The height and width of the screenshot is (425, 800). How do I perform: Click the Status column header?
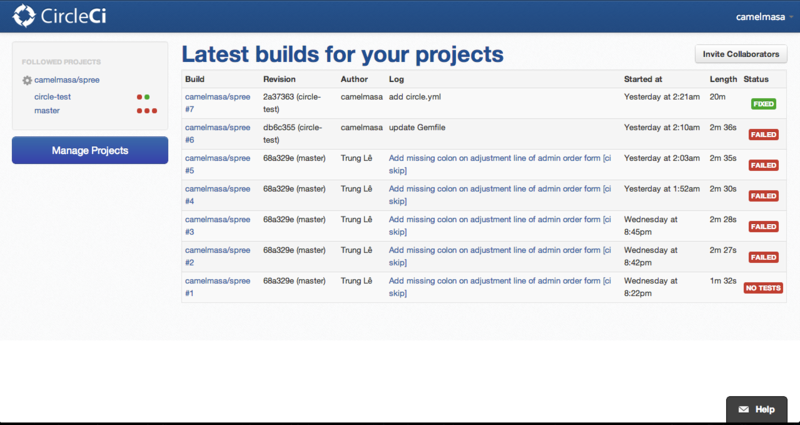[x=756, y=80]
